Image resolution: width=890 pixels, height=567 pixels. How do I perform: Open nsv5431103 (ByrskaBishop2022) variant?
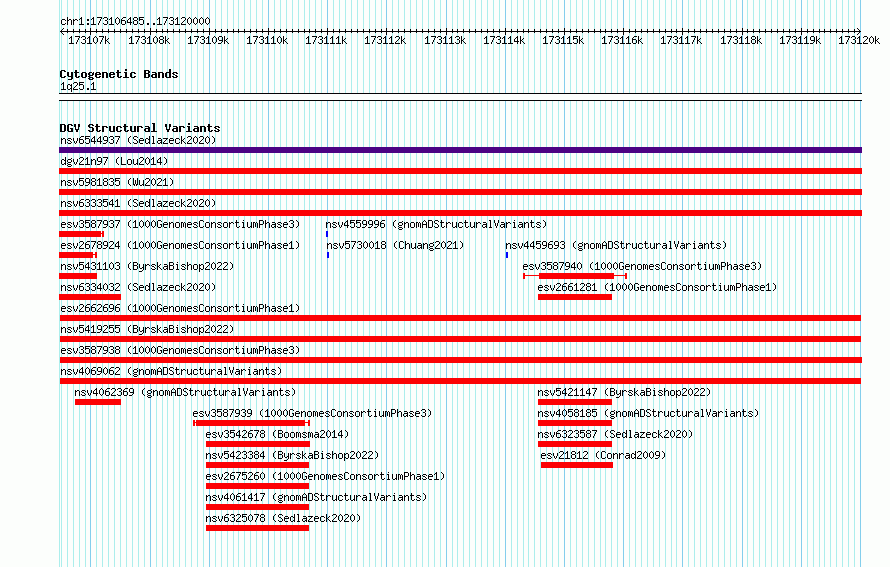pos(147,266)
